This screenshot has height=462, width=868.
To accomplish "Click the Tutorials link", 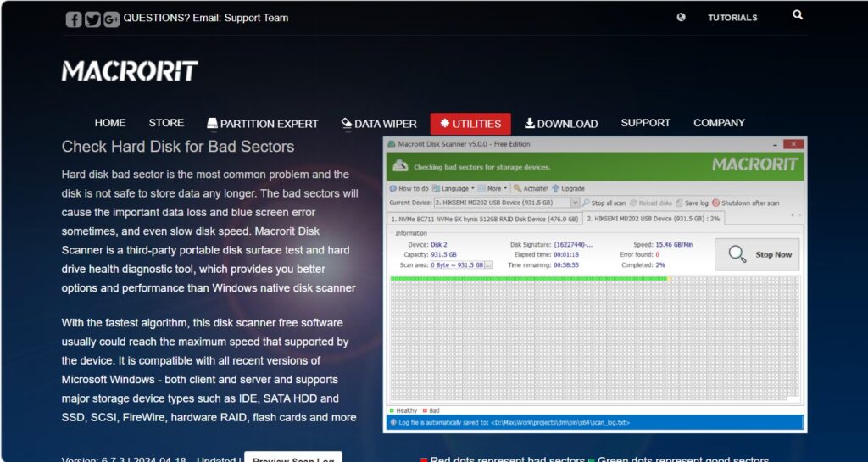I will click(x=732, y=18).
